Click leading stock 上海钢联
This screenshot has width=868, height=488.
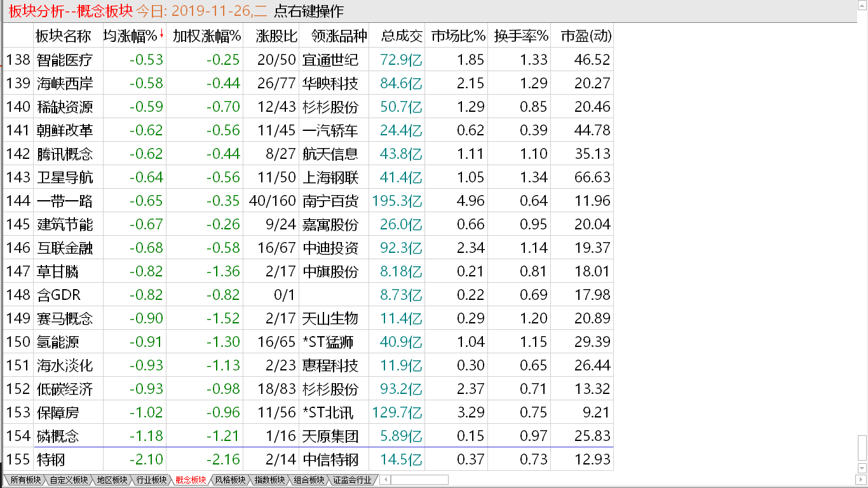[330, 177]
